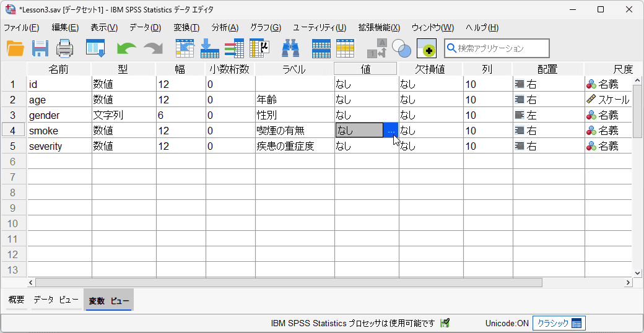Switch to the 概要 tab

click(17, 300)
